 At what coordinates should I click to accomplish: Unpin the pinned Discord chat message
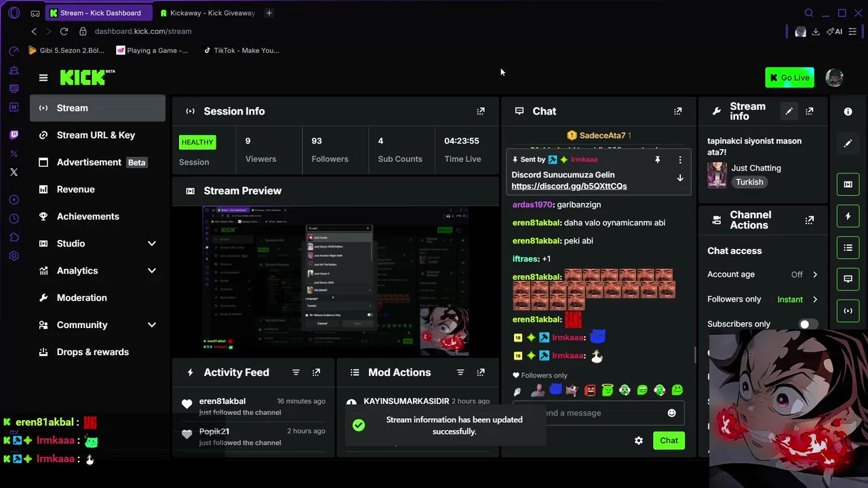(x=657, y=160)
